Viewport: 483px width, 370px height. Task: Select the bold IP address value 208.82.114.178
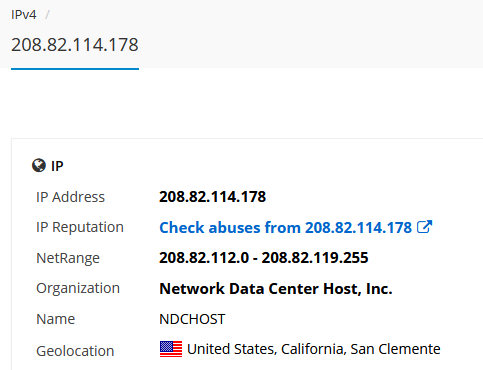pyautogui.click(x=213, y=197)
